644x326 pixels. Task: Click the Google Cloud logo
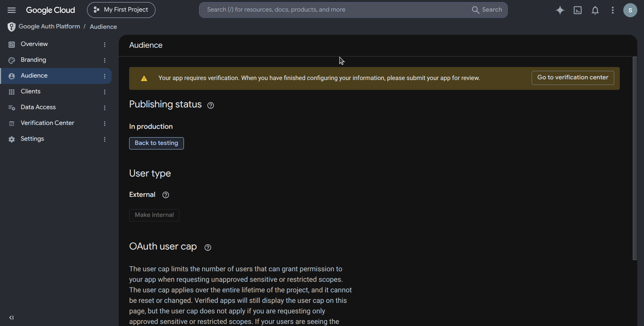[x=51, y=10]
